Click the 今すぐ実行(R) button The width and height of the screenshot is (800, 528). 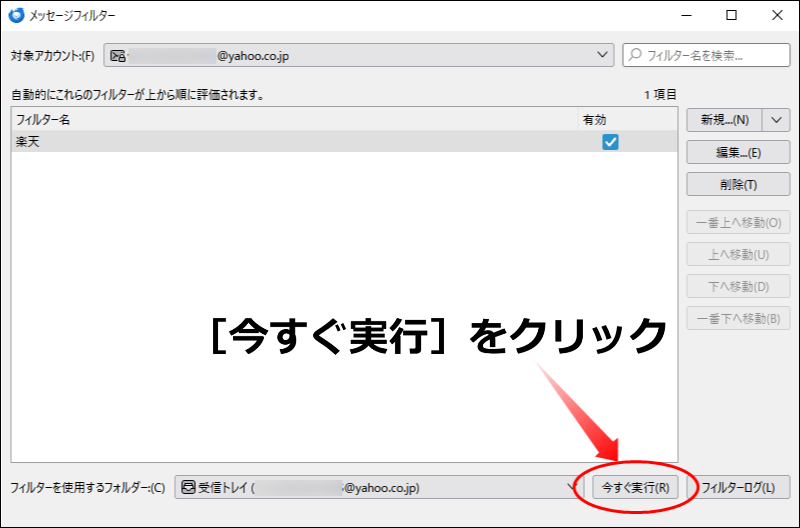[635, 487]
